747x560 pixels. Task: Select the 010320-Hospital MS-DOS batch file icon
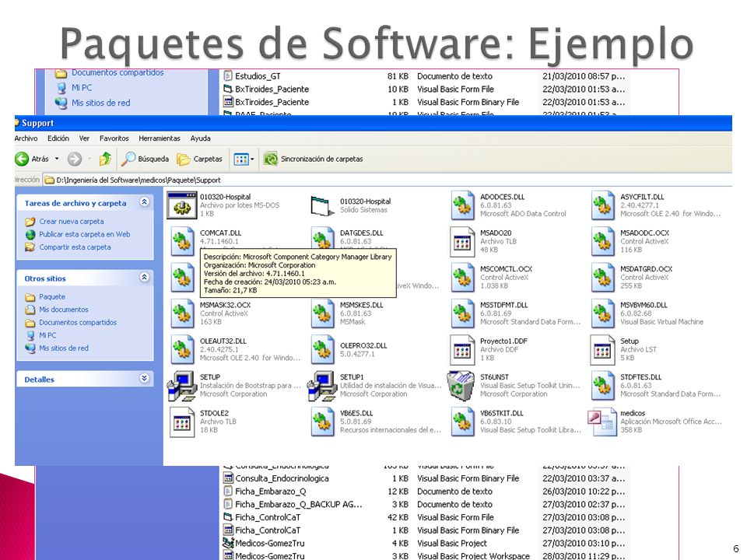coord(181,205)
